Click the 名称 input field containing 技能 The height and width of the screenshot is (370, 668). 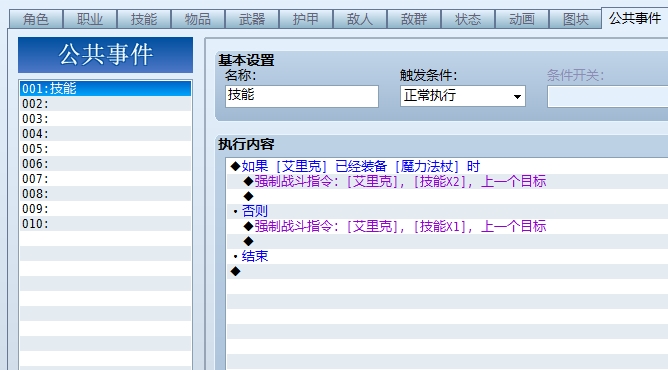point(302,96)
